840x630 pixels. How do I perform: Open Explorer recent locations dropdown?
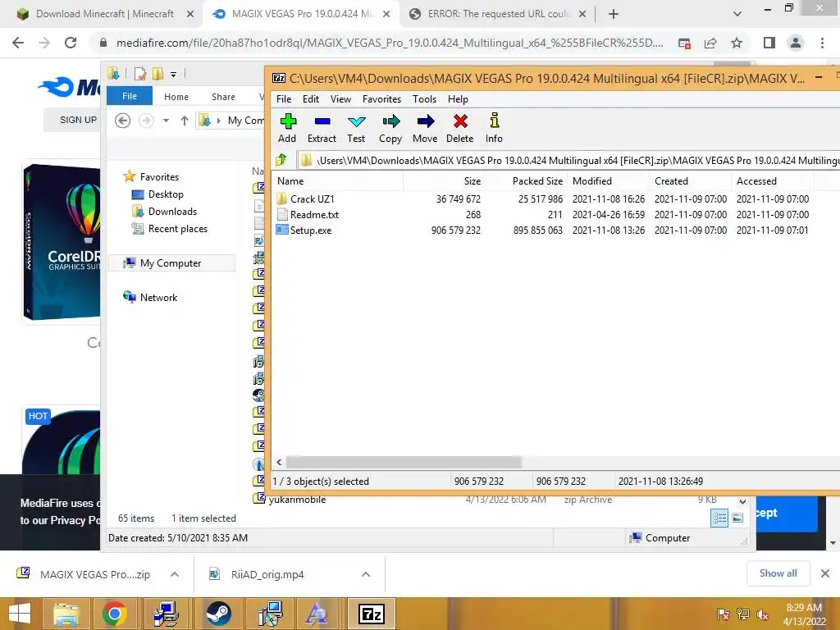166,121
